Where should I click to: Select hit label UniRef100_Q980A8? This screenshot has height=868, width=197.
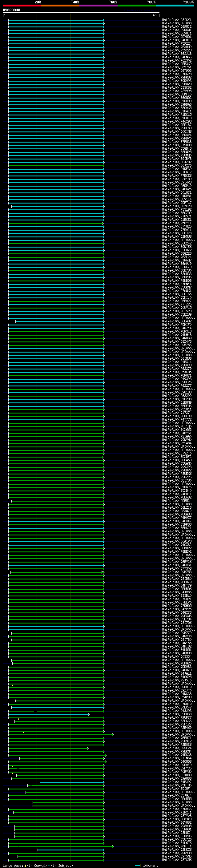click(177, 826)
